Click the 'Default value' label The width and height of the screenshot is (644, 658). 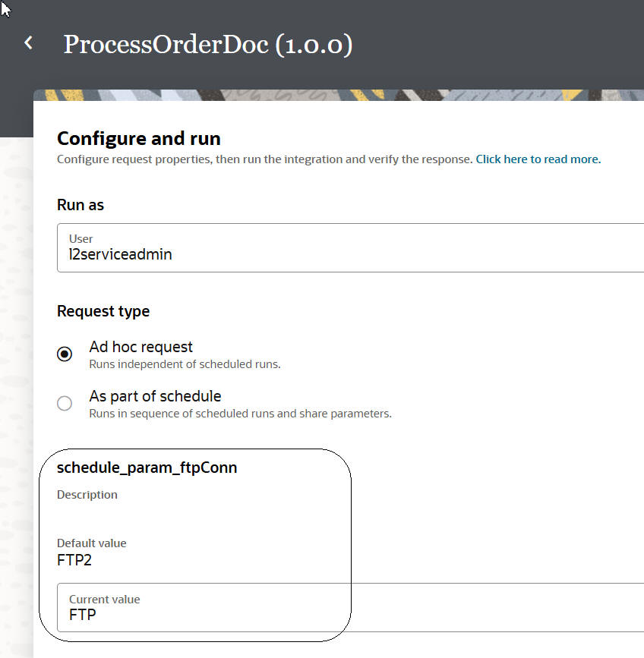(x=92, y=543)
